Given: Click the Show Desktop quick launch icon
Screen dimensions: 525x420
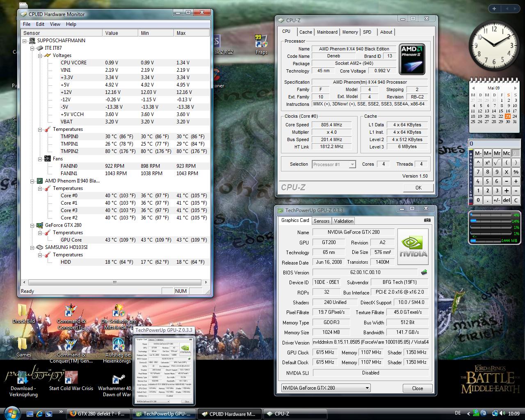Looking at the screenshot, I should [30, 414].
